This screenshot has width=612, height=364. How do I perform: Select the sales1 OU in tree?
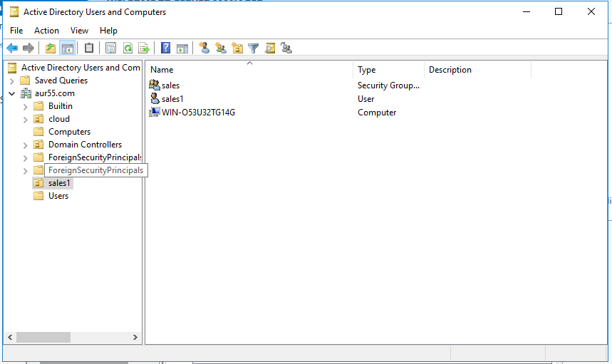click(x=59, y=183)
